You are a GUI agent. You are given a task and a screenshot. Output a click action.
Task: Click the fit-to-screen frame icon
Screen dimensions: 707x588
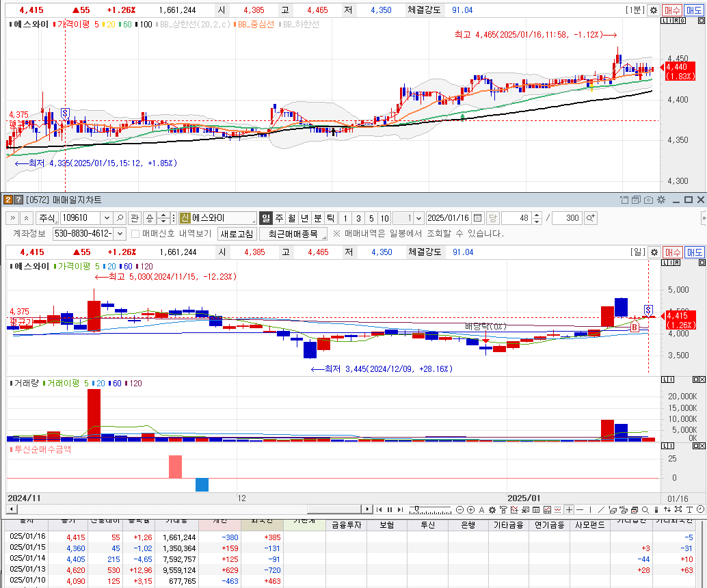pos(678,509)
